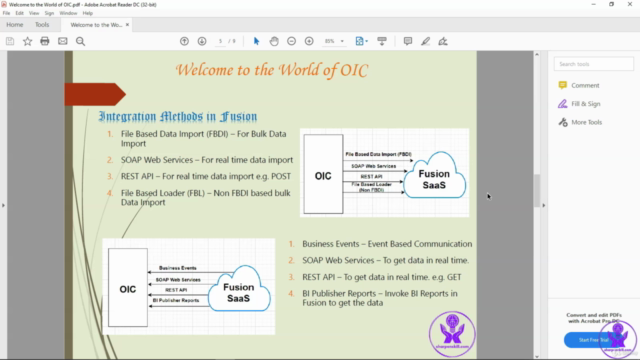Send file by email envelope icon
Screen dimensions: 640x360
tap(62, 41)
